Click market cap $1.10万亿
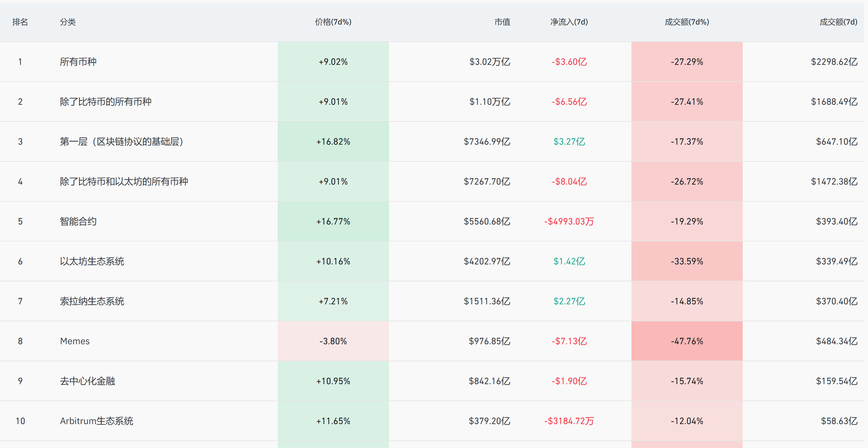The width and height of the screenshot is (868, 448). point(490,102)
